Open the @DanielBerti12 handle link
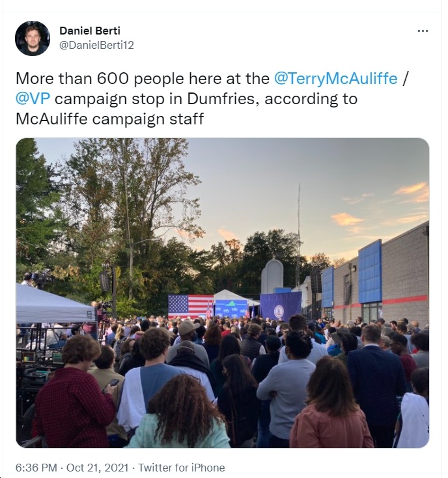The width and height of the screenshot is (448, 478). [x=96, y=45]
